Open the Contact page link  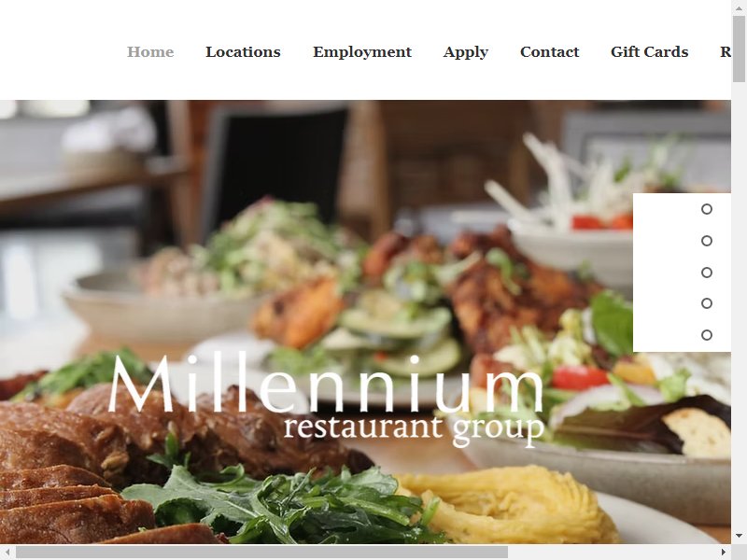(x=549, y=51)
